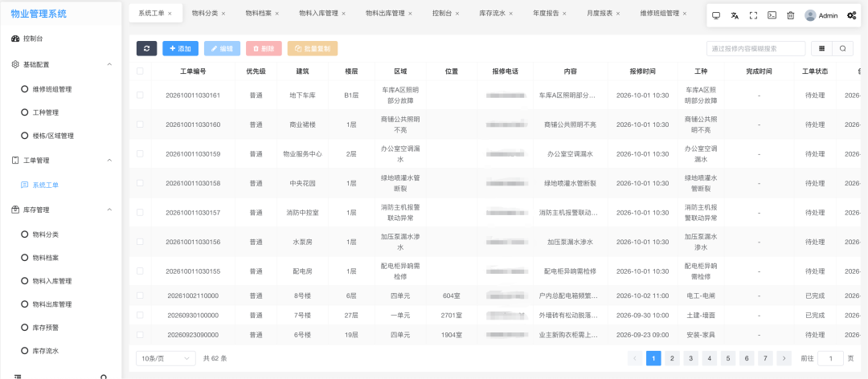Close the 库存流水 tab with its x
The width and height of the screenshot is (868, 379).
click(511, 14)
